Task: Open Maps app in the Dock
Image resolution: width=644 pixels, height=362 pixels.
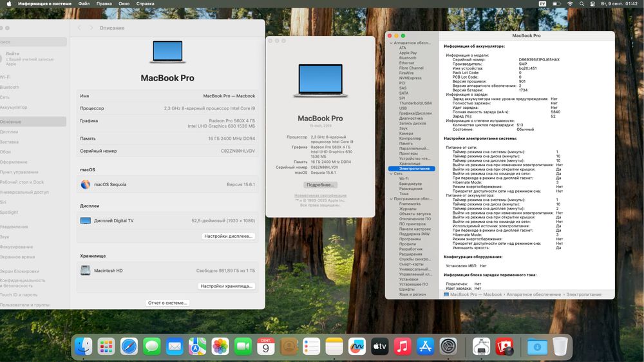Action: click(198, 347)
